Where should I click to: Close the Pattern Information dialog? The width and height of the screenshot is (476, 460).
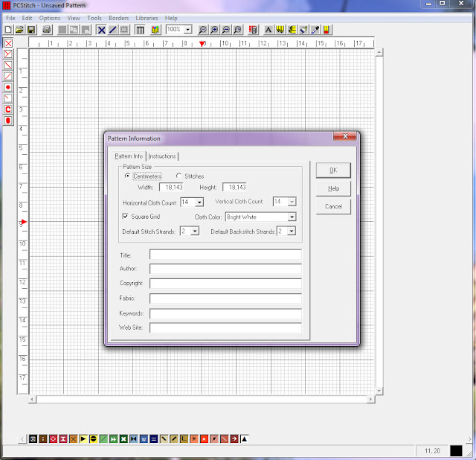point(345,136)
